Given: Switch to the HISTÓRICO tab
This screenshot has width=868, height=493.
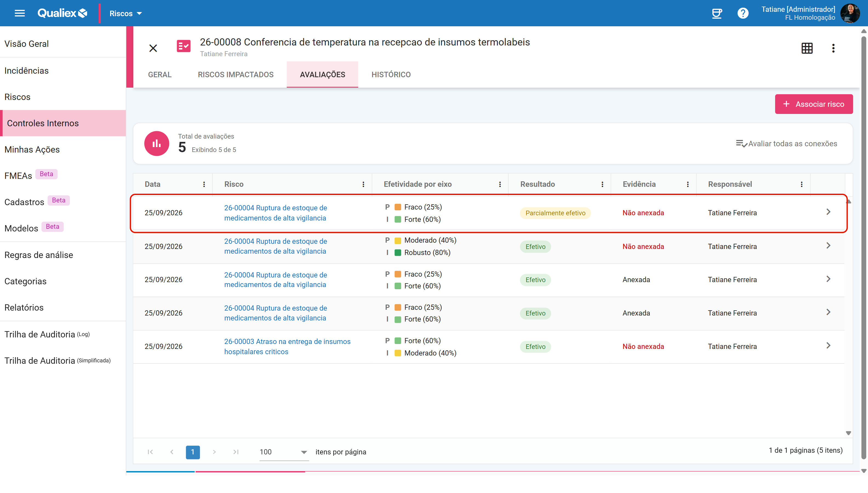Looking at the screenshot, I should [x=391, y=74].
